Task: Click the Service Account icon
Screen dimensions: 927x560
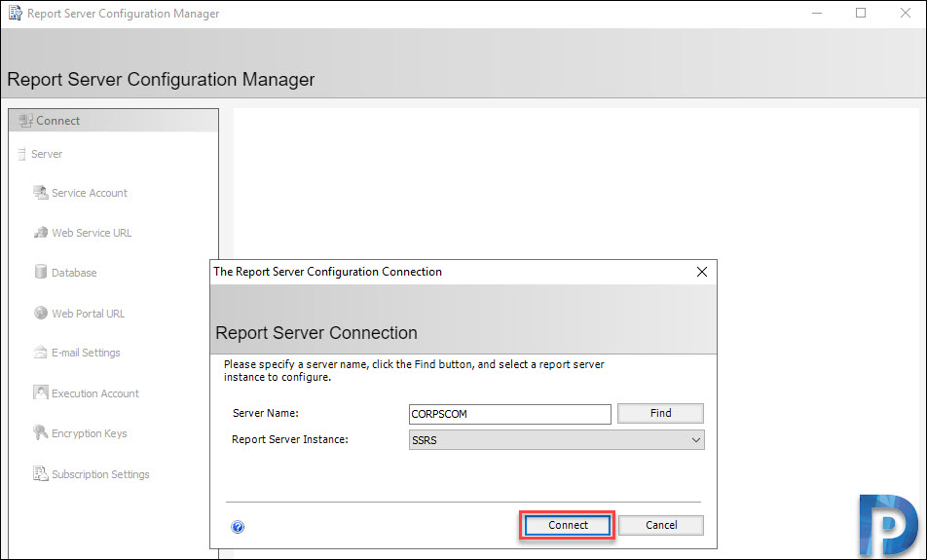Action: point(40,193)
